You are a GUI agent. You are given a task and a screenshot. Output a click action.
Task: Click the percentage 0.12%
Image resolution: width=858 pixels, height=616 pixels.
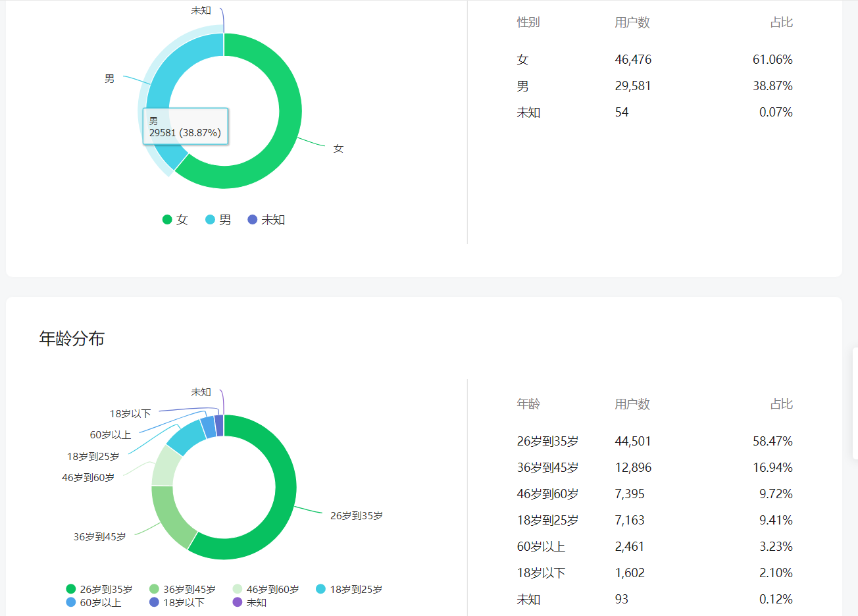tap(776, 600)
